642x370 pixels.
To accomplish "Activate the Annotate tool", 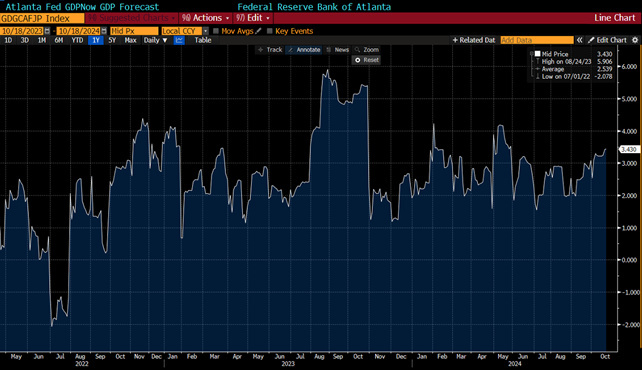I will [x=304, y=50].
